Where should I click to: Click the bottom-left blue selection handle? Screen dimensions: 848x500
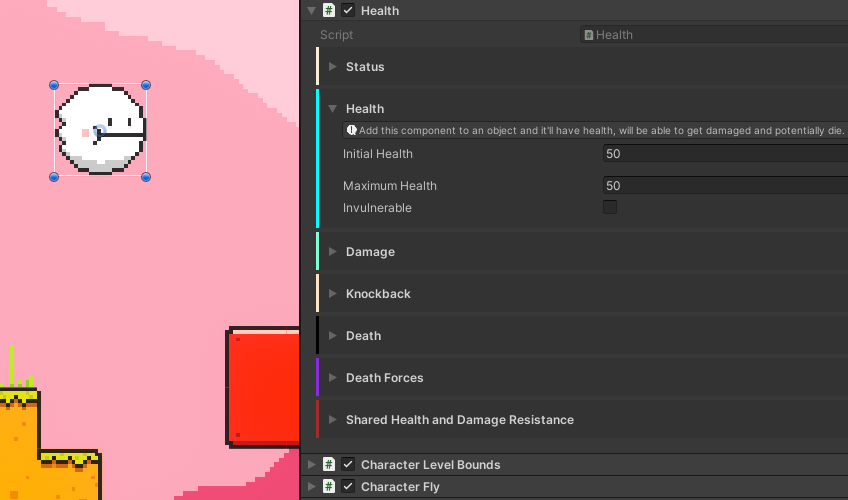54,177
